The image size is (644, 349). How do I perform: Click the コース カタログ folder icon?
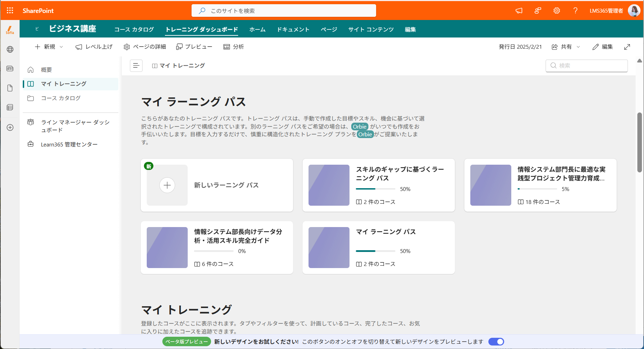[30, 98]
